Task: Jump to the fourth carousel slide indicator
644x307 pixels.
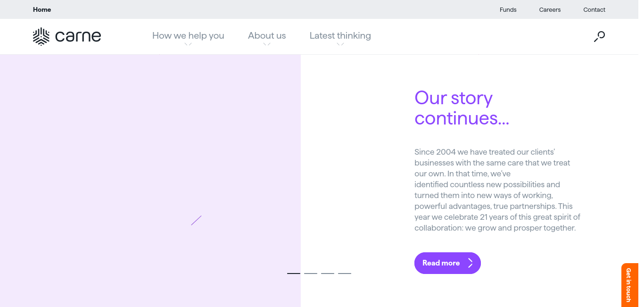Action: pyautogui.click(x=345, y=274)
